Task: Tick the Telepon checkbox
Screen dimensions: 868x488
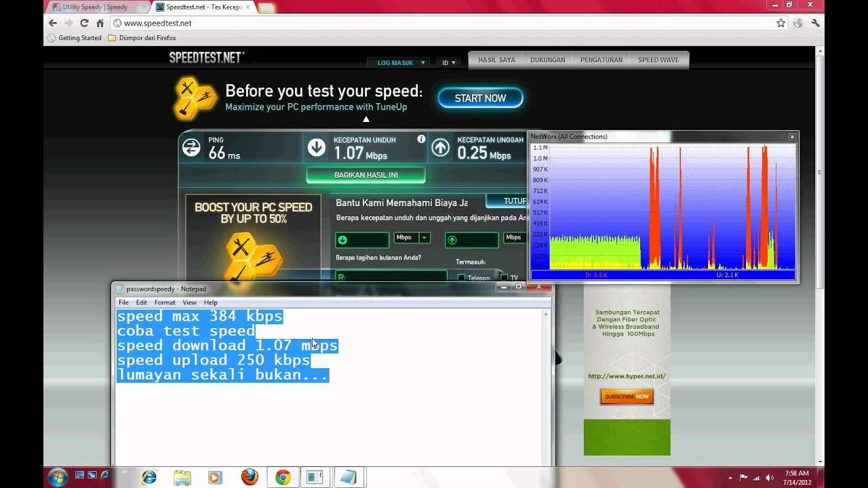Action: pyautogui.click(x=461, y=277)
